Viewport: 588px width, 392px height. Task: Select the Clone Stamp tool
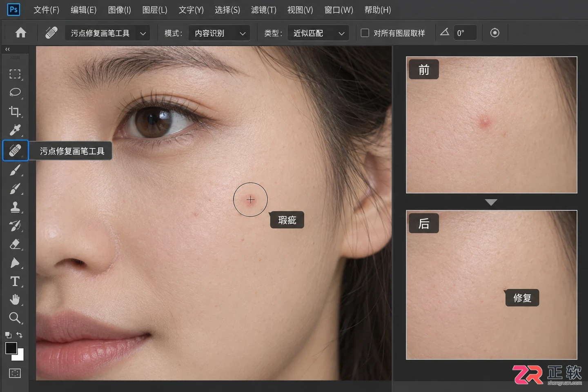(15, 207)
